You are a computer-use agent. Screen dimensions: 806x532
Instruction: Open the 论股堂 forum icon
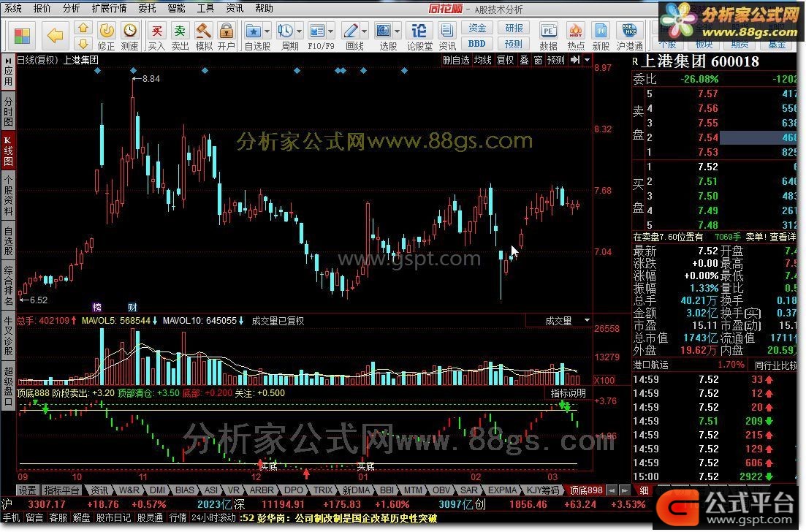pos(419,36)
